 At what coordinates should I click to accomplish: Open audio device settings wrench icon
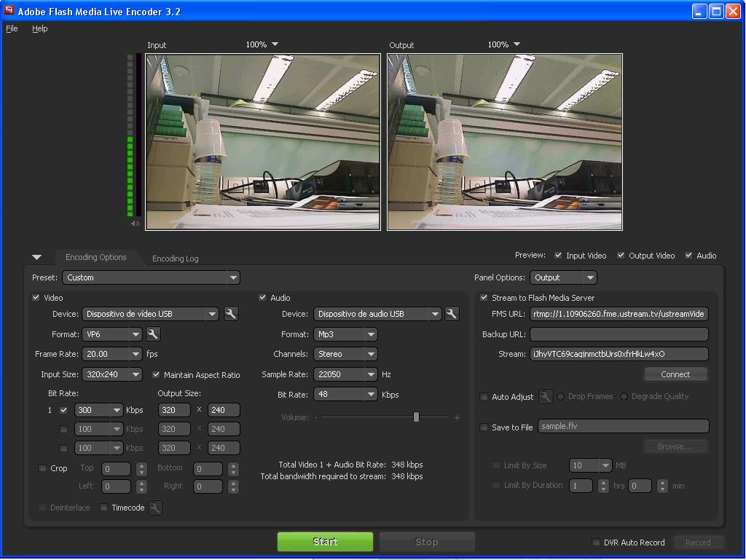coord(452,314)
